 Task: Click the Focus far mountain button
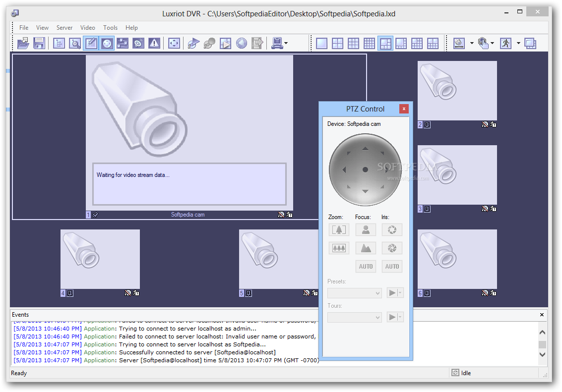click(366, 248)
